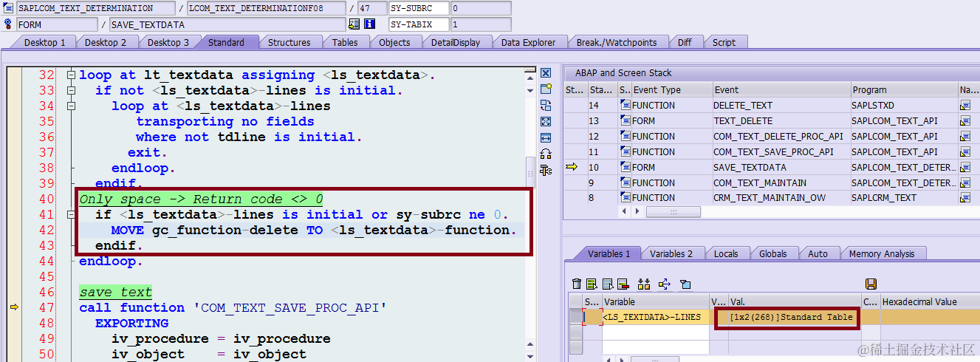Click the SY-SUBRC value field
Image resolution: width=980 pixels, height=362 pixels.
[x=481, y=8]
